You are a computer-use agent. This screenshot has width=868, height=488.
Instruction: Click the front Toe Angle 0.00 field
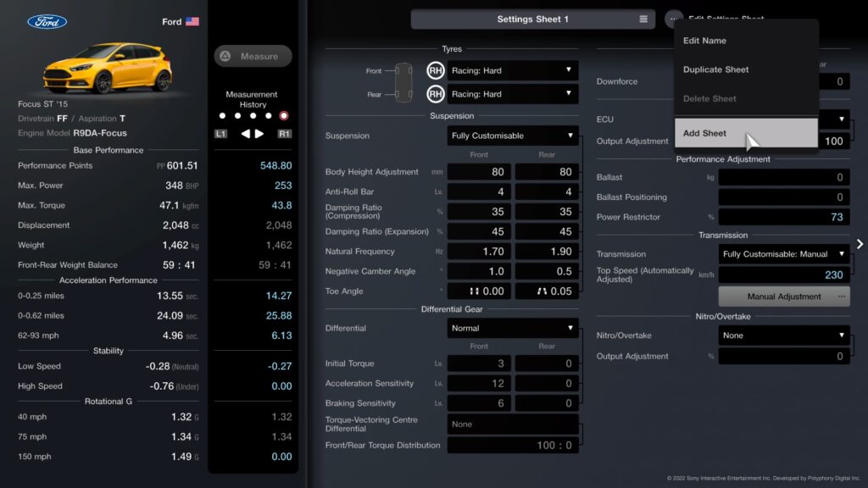click(x=480, y=291)
